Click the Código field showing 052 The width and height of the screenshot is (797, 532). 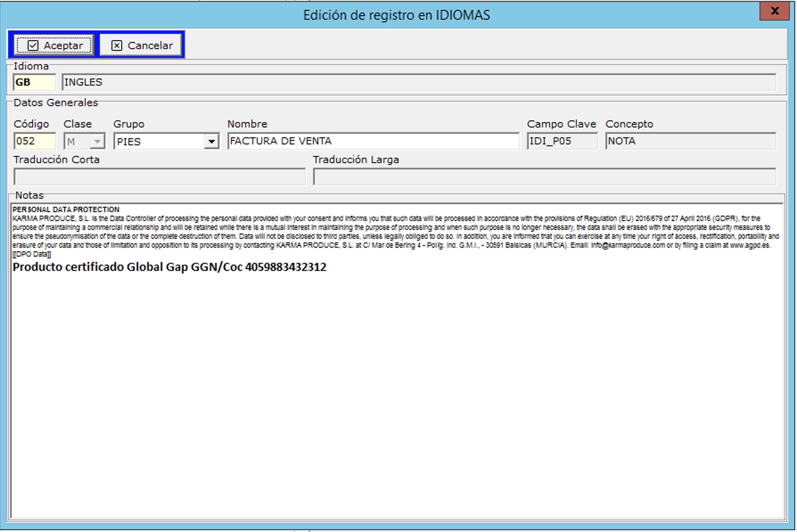34,141
